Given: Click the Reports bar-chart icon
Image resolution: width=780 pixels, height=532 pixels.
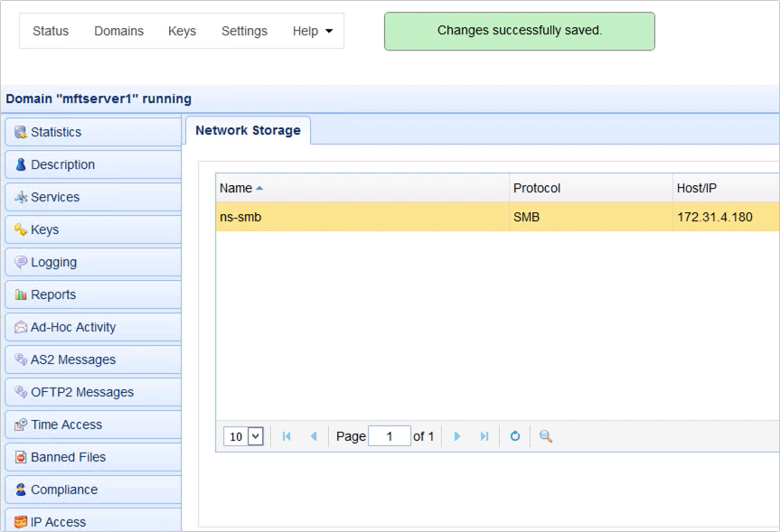Looking at the screenshot, I should pyautogui.click(x=20, y=294).
